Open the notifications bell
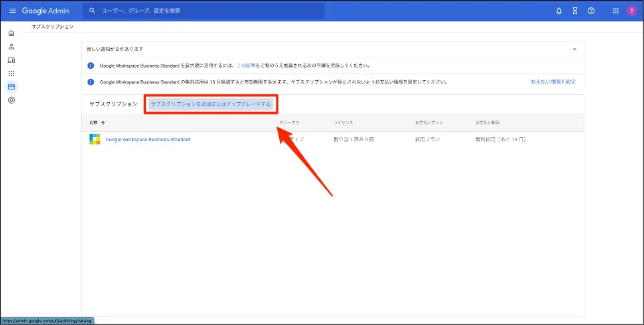Image resolution: width=644 pixels, height=325 pixels. [x=559, y=11]
